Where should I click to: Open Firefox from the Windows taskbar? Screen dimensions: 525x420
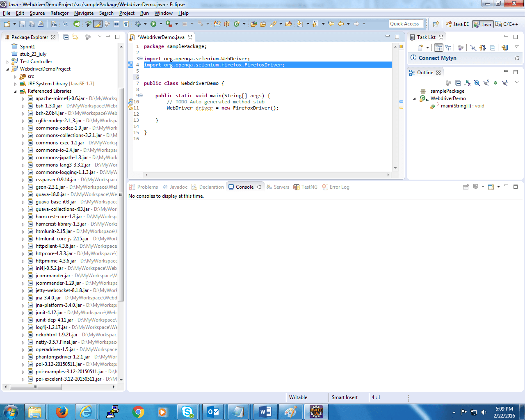62,411
